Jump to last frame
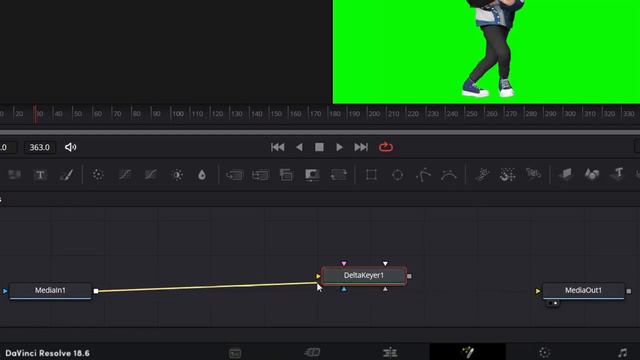 [361, 147]
